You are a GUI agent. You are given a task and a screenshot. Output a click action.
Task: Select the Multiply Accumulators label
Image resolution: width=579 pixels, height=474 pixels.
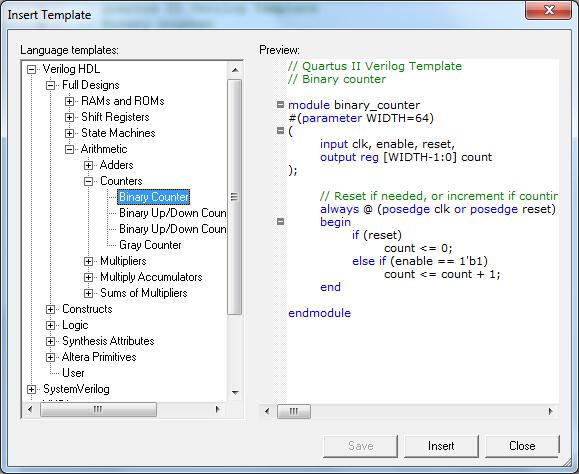click(151, 277)
